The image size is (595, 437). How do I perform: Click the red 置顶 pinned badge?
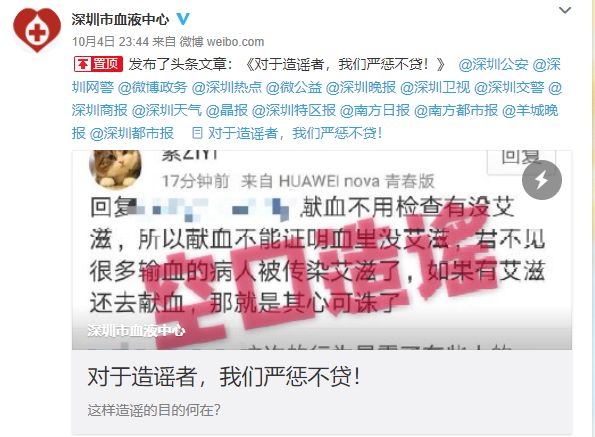pos(98,64)
